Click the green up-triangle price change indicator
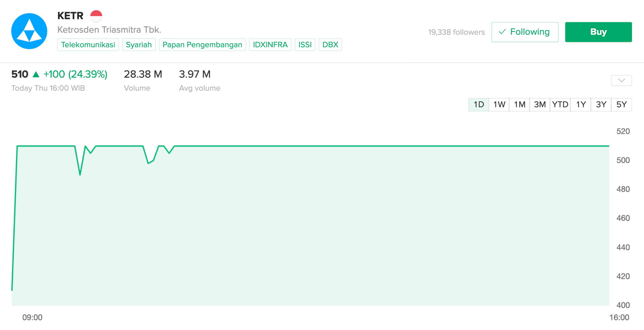 [36, 74]
